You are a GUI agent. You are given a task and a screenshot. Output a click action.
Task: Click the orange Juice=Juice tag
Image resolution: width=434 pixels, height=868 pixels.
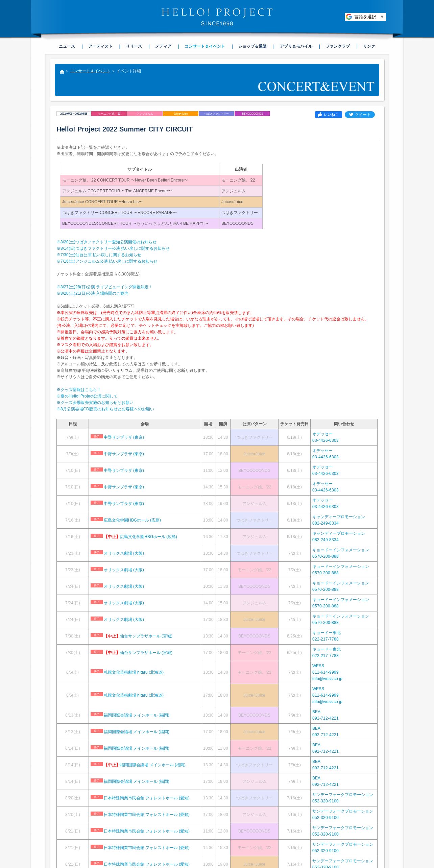click(180, 114)
